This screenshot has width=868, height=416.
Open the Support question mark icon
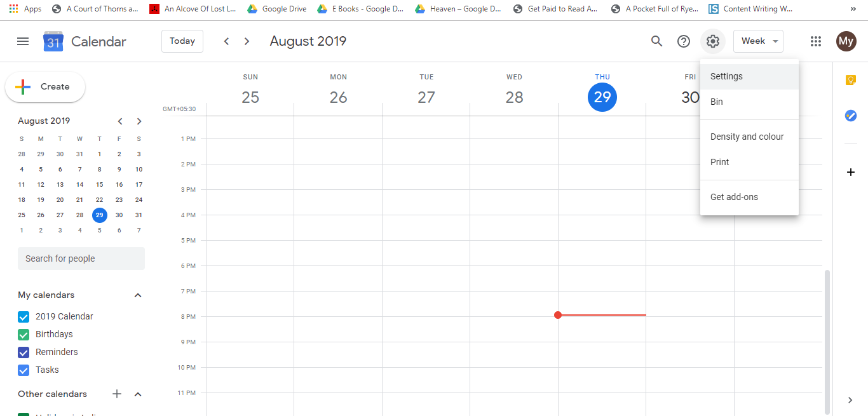pyautogui.click(x=684, y=41)
